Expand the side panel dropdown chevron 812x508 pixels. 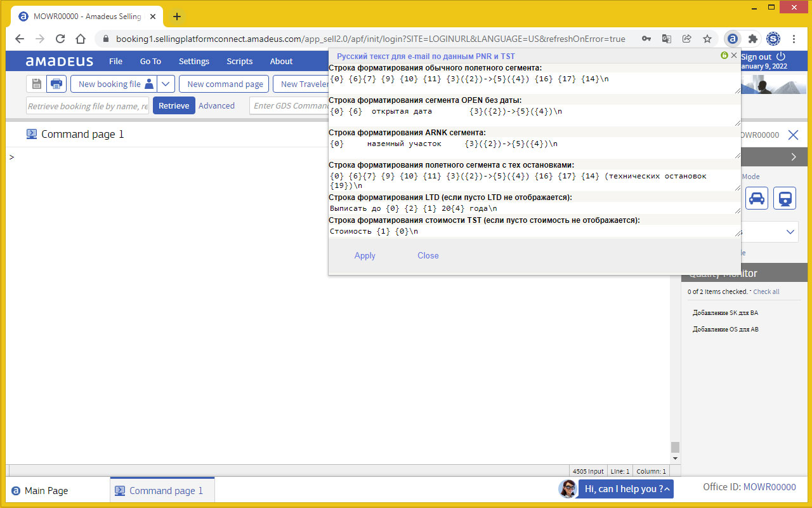point(790,232)
